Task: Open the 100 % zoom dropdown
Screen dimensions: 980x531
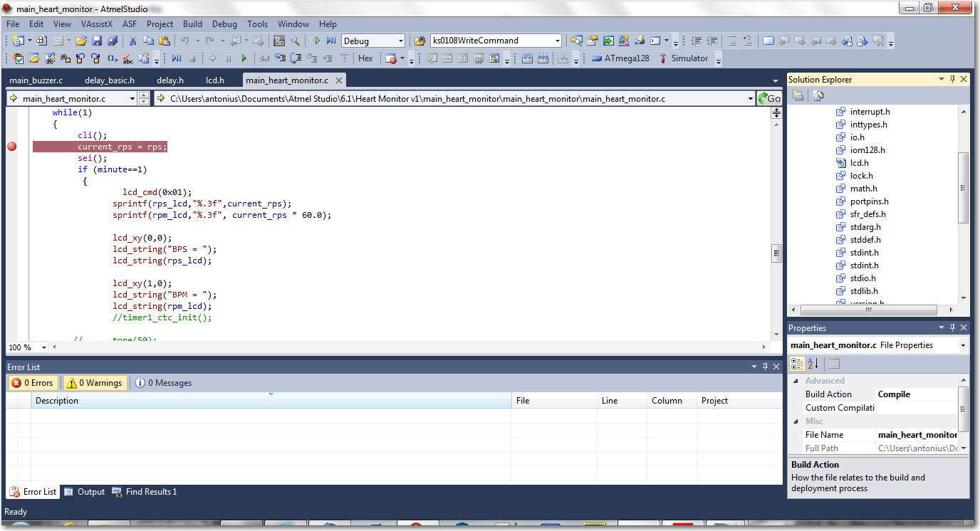Action: (x=43, y=347)
